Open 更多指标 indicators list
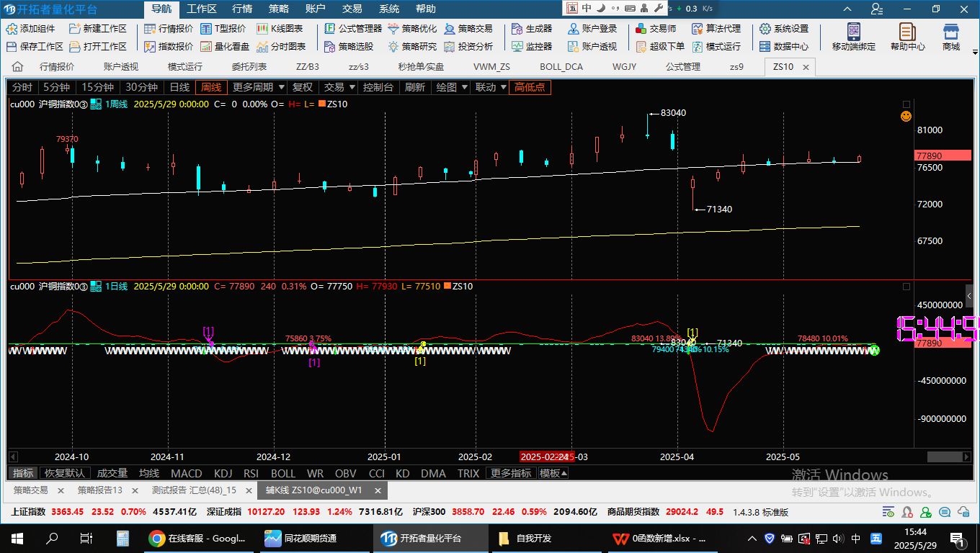Image resolution: width=980 pixels, height=553 pixels. tap(511, 473)
